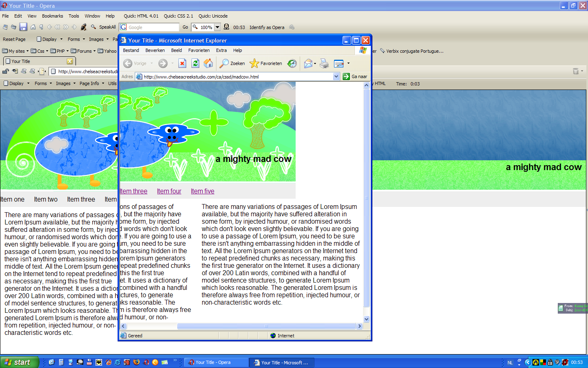Go to the IE Home page icon
This screenshot has width=588, height=368.
[x=208, y=63]
